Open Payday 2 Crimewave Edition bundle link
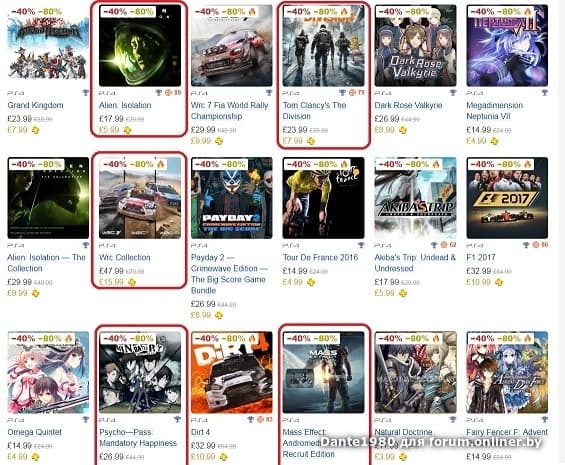This screenshot has width=565, height=465. coord(229,274)
